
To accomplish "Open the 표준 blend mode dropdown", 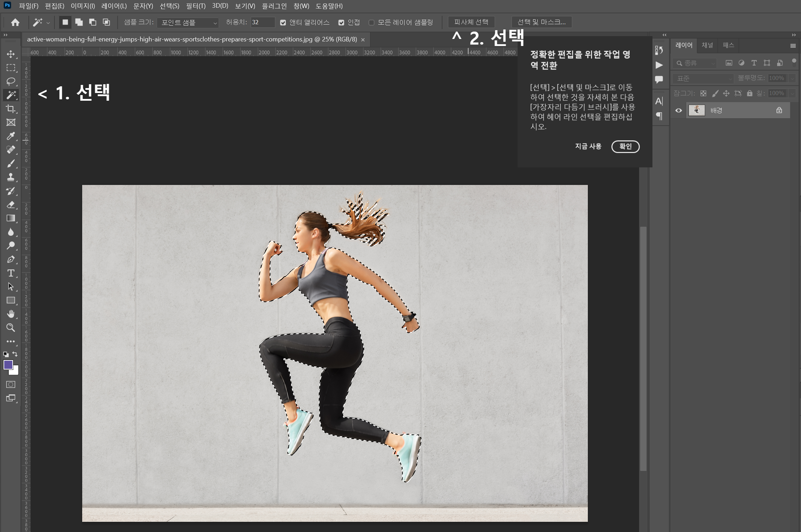I will coord(703,78).
